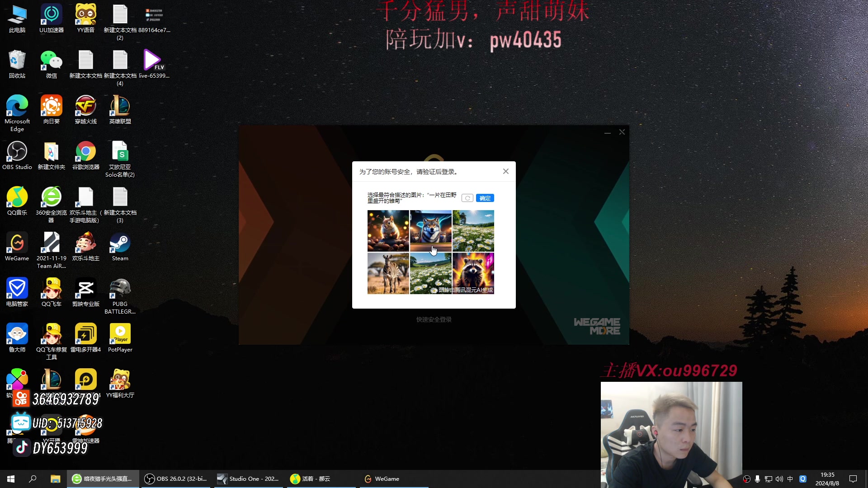Open 此电脑 desktop icon
The image size is (868, 488).
tap(17, 19)
